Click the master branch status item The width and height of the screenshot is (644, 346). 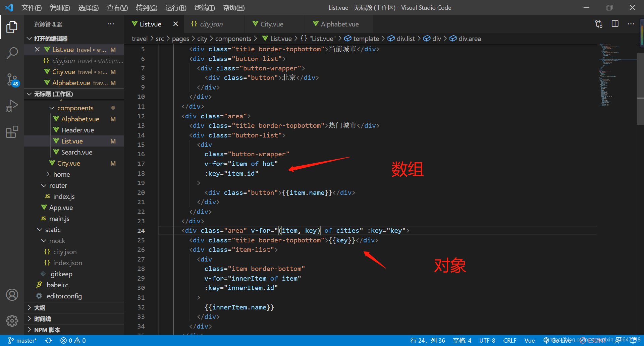(x=22, y=340)
